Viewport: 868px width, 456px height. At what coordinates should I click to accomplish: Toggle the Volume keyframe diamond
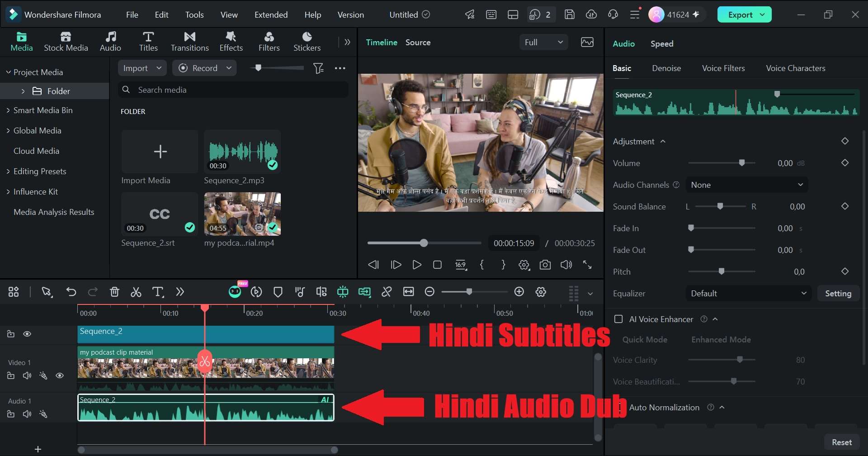click(845, 163)
